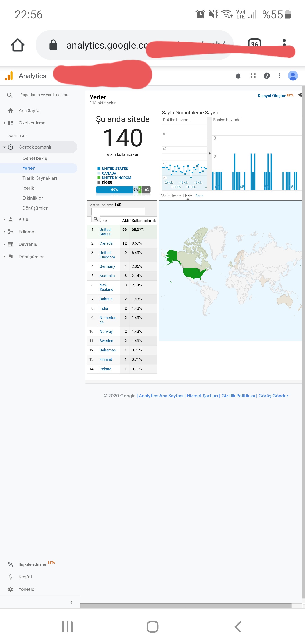Open the Google apps grid icon

click(x=253, y=76)
